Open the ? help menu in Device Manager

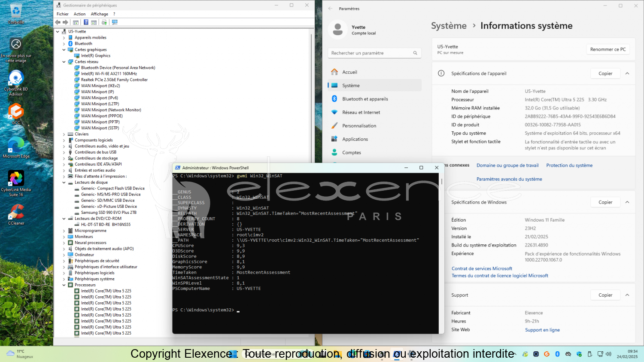pyautogui.click(x=114, y=14)
